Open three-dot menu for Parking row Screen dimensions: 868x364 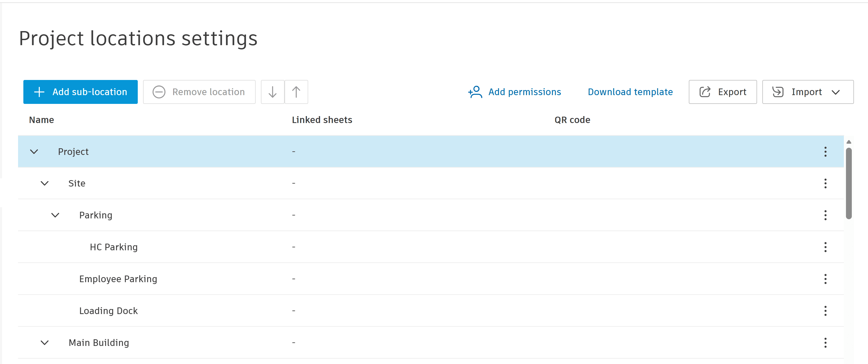(x=825, y=215)
